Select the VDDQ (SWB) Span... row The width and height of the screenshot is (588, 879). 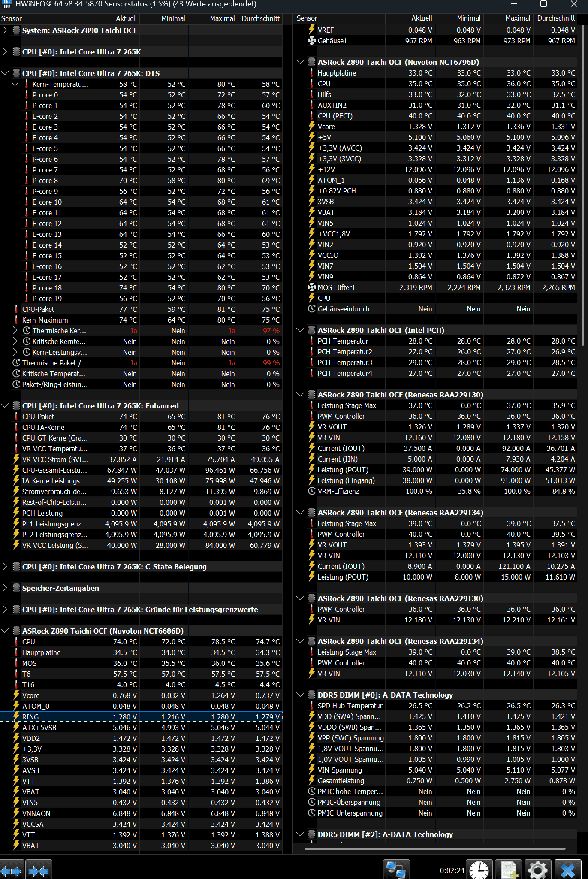click(436, 727)
